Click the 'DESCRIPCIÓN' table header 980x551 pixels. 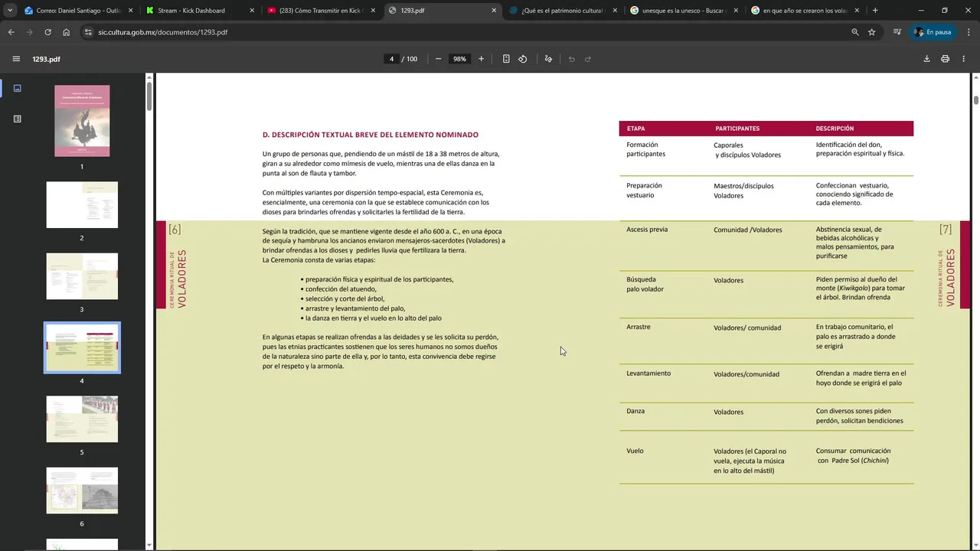pyautogui.click(x=835, y=129)
